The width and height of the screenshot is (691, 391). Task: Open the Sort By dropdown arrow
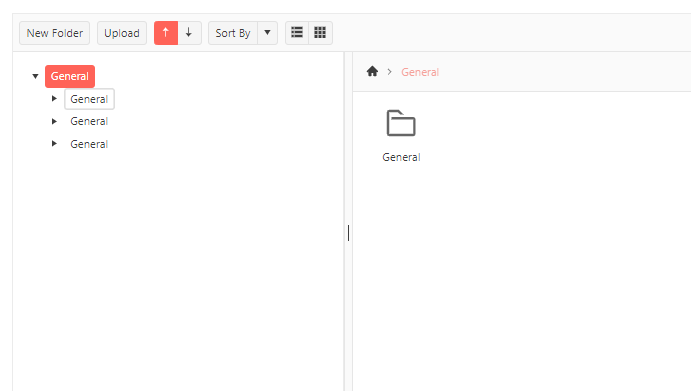click(x=267, y=33)
